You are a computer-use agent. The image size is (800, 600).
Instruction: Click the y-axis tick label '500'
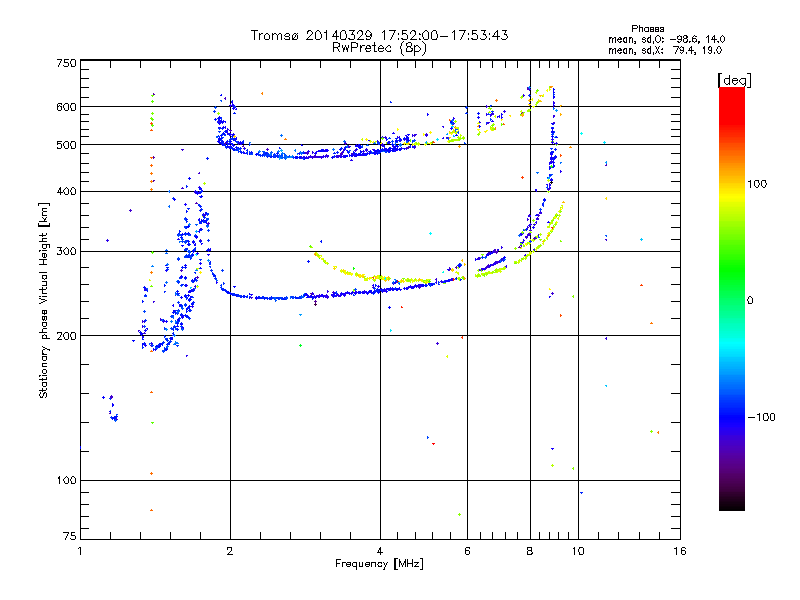point(66,145)
